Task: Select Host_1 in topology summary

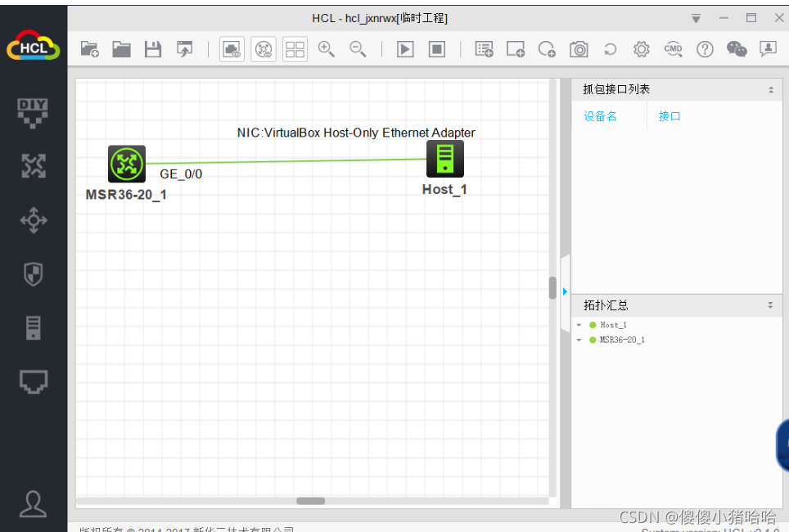Action: (613, 325)
